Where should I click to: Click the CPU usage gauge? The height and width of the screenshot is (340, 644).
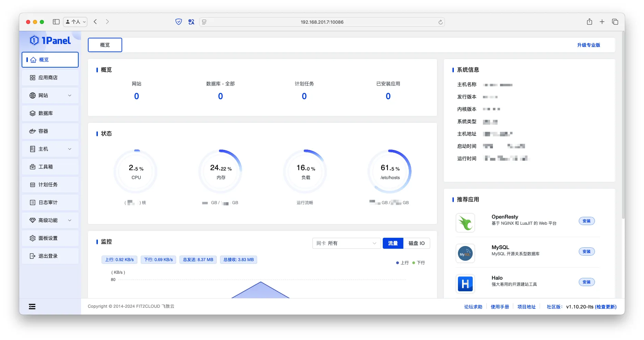[x=136, y=171]
